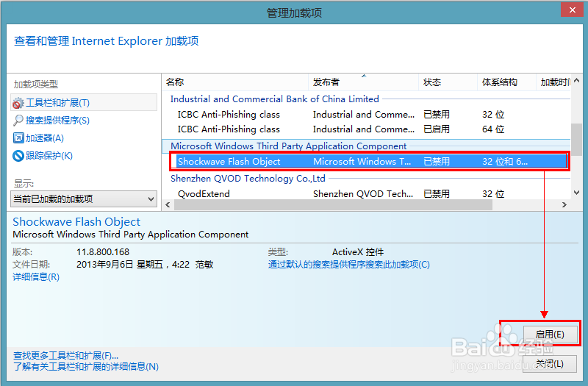Sort by the 发布者 column header
The height and width of the screenshot is (386, 588).
[x=363, y=82]
